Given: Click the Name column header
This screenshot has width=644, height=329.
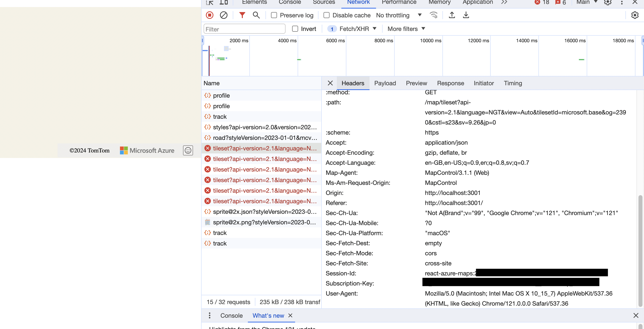Looking at the screenshot, I should (261, 83).
